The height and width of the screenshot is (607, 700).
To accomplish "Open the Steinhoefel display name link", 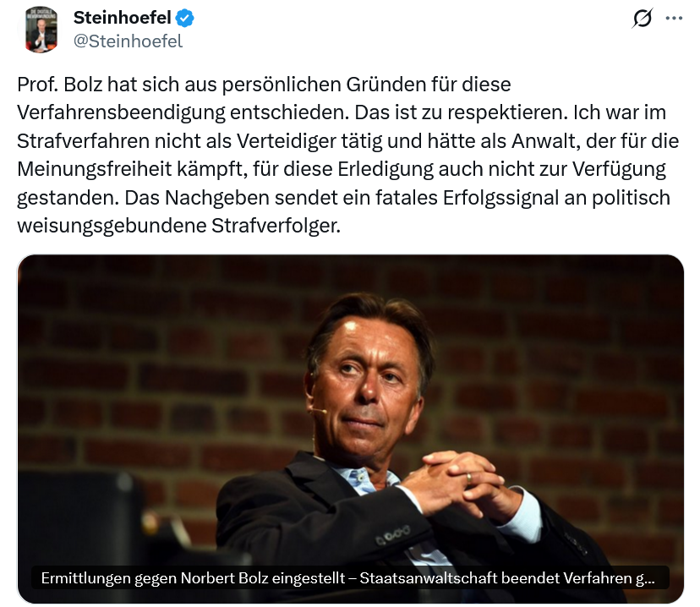I will (x=122, y=18).
